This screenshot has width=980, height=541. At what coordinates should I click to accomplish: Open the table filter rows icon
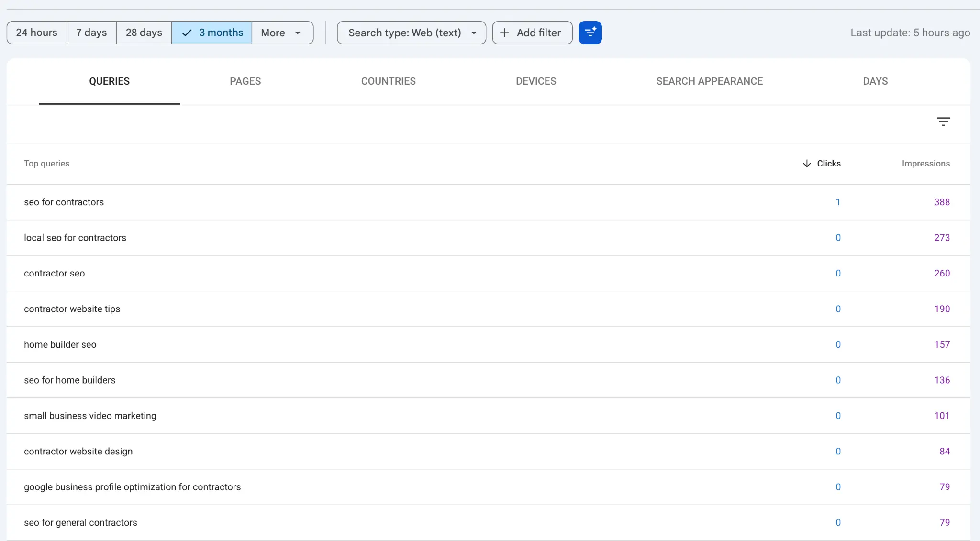(943, 121)
